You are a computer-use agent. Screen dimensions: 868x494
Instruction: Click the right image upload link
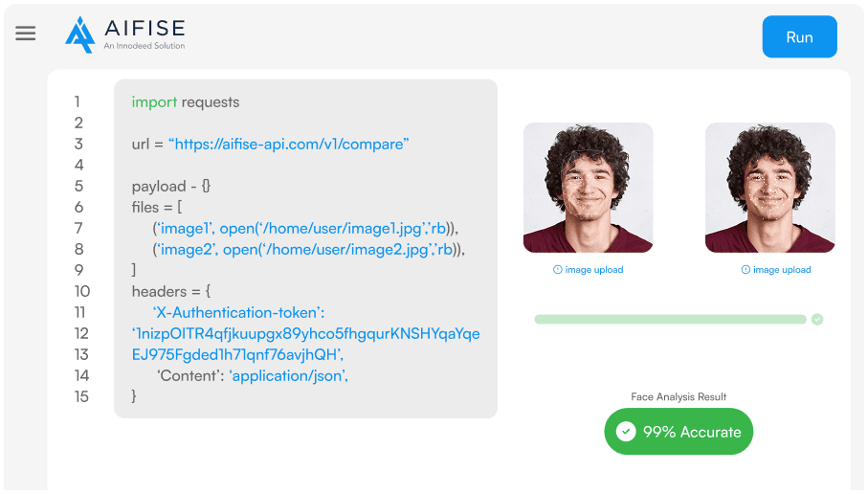782,270
